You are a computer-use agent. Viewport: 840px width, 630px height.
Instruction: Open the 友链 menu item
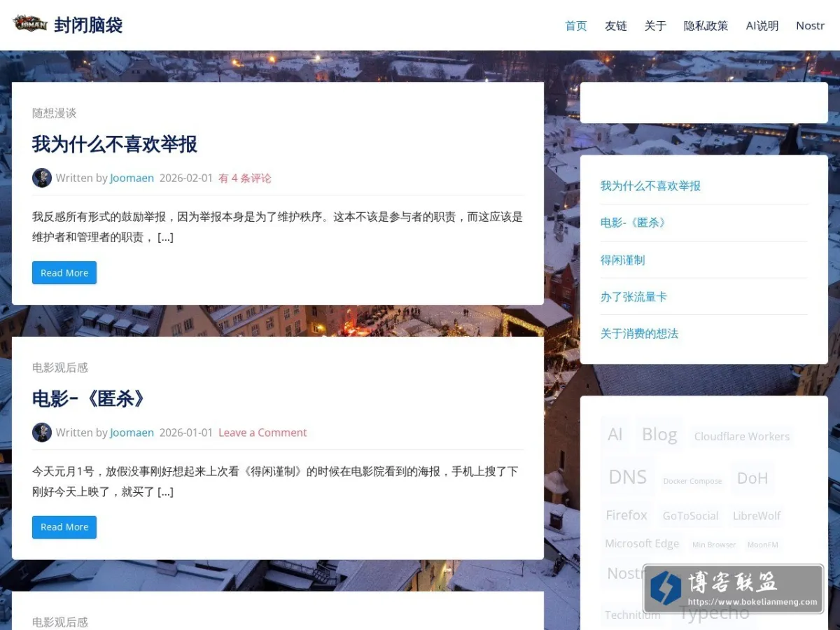point(616,26)
